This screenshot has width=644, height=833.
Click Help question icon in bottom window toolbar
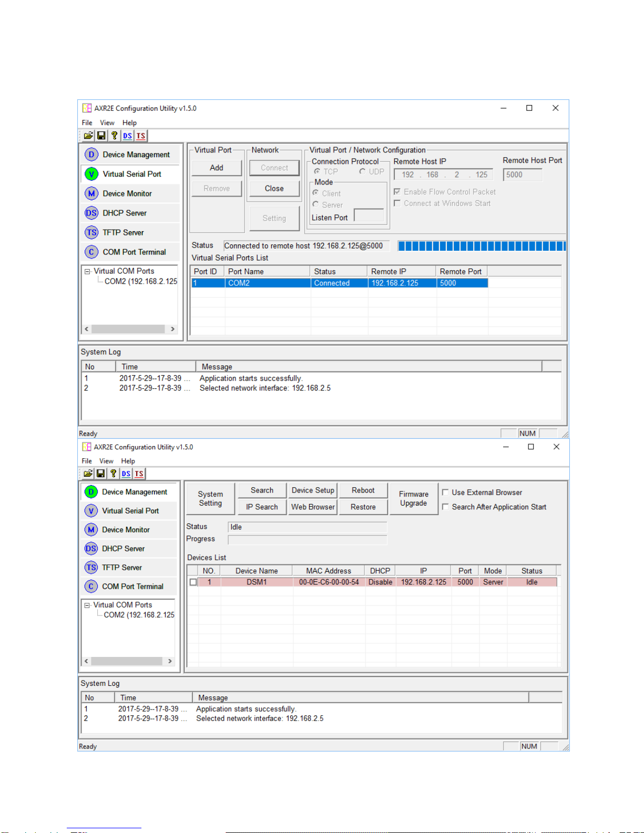113,474
